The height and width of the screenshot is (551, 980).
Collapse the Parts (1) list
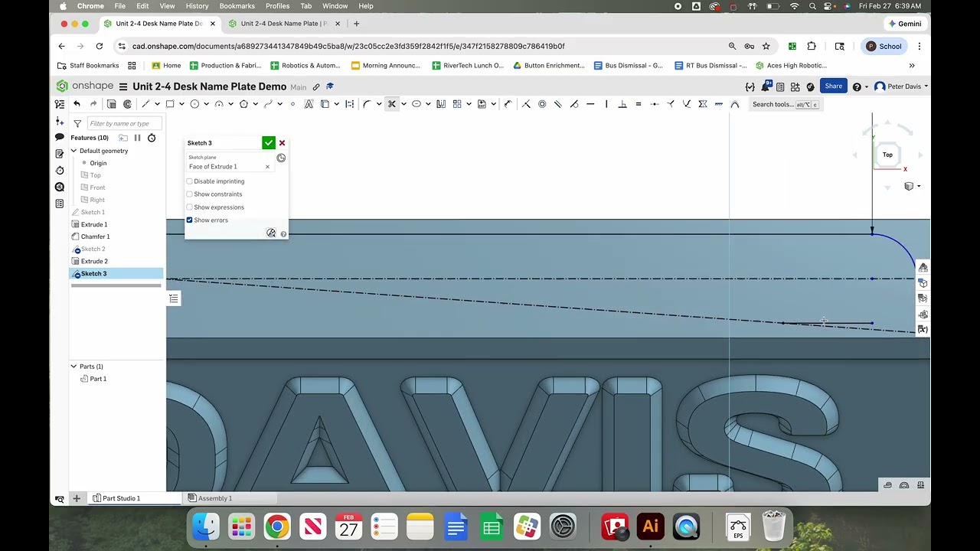[73, 367]
